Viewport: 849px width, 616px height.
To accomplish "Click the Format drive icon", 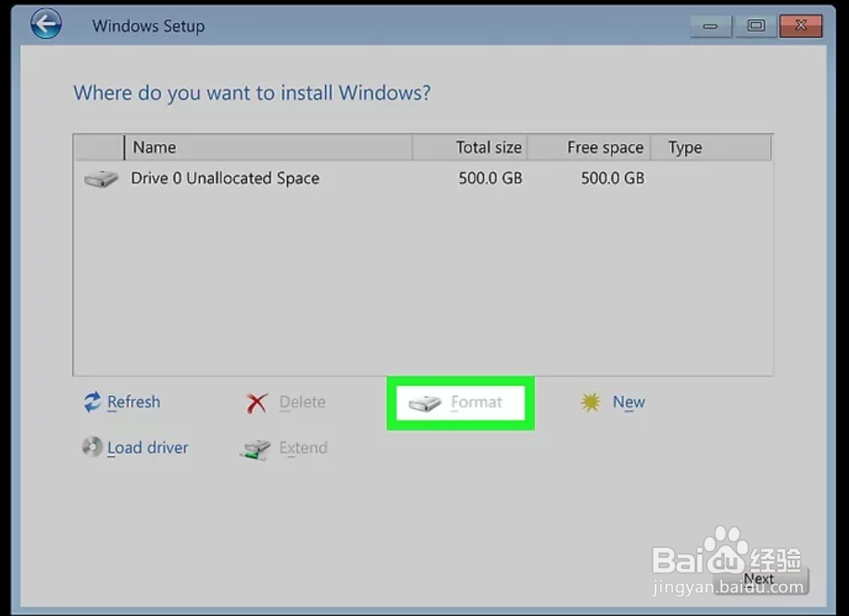I will tap(425, 403).
